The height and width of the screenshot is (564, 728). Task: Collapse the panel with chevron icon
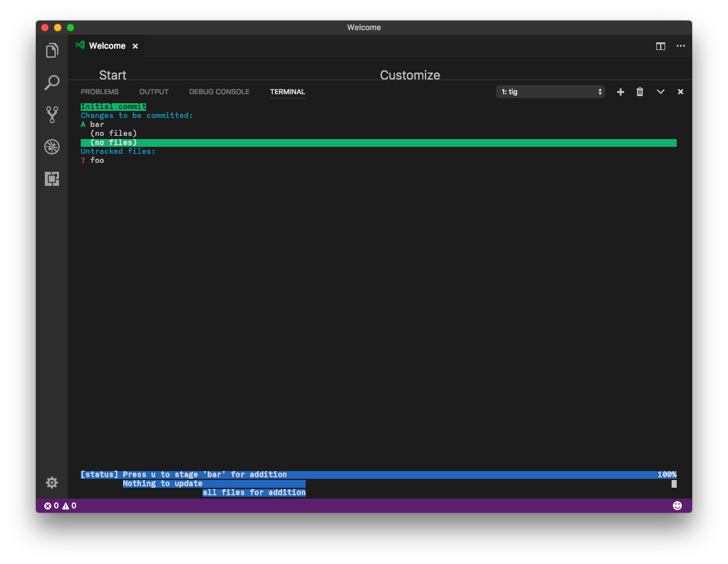[660, 92]
